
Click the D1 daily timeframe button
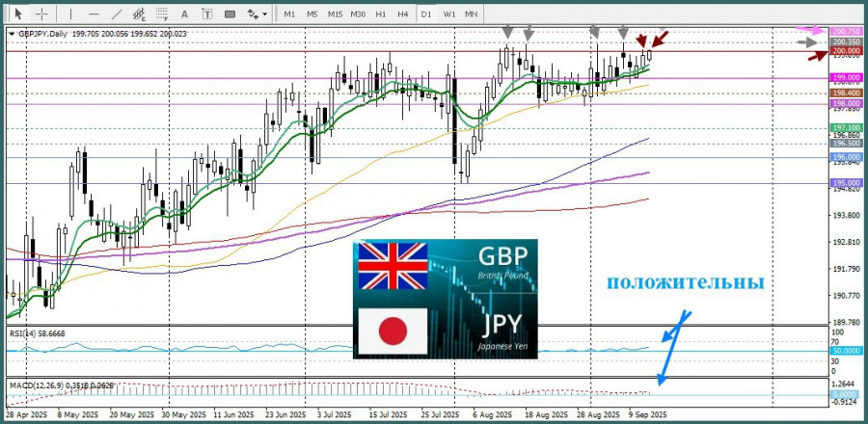click(x=426, y=14)
